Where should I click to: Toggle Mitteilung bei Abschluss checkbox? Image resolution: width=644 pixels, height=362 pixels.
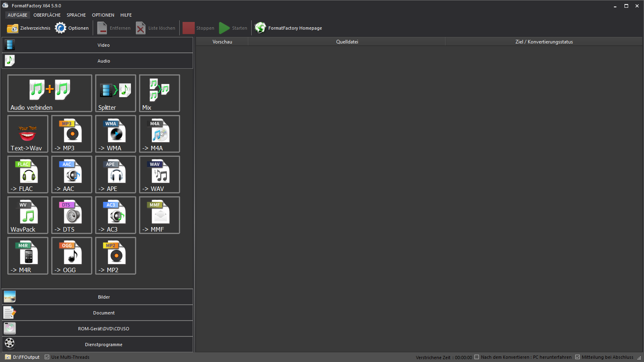pyautogui.click(x=578, y=357)
